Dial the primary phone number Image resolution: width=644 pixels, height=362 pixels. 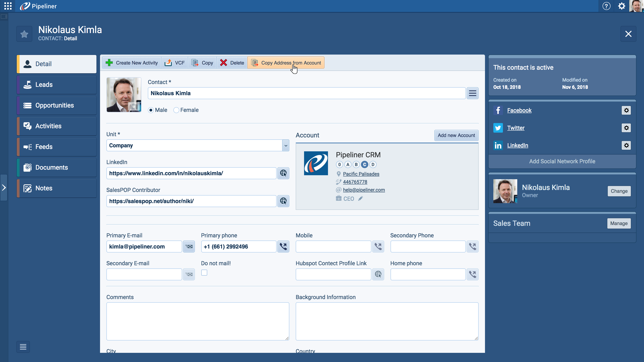click(x=283, y=246)
